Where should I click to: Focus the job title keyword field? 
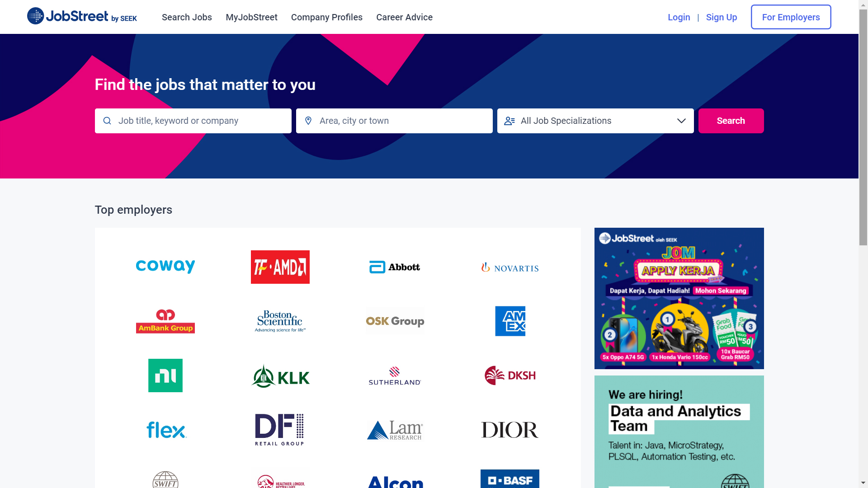pos(193,121)
